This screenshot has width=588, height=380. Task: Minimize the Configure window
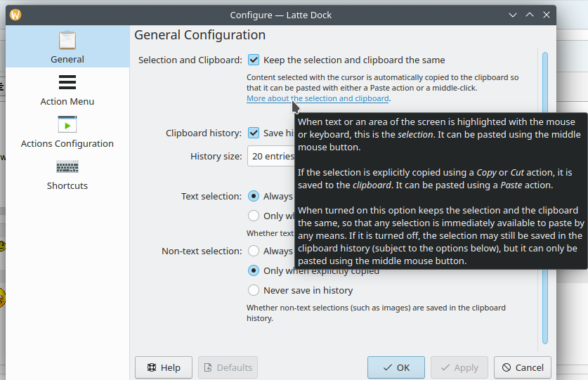tap(514, 15)
